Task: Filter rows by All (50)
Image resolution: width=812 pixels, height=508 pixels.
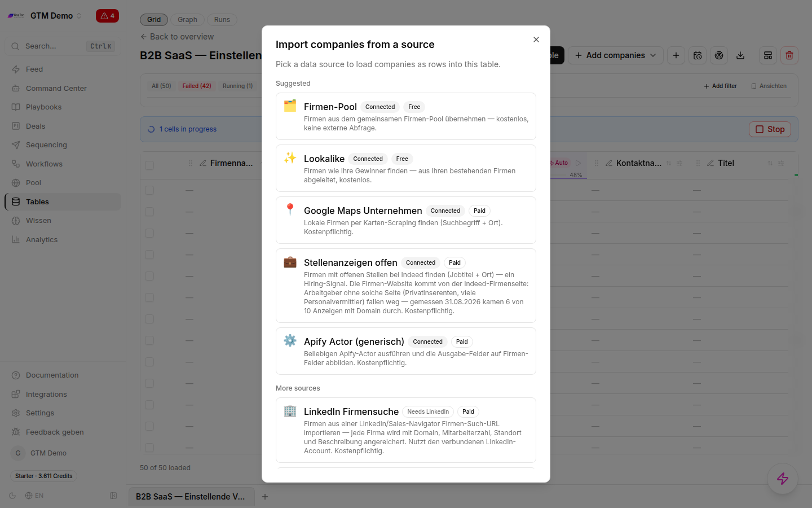Action: point(161,86)
